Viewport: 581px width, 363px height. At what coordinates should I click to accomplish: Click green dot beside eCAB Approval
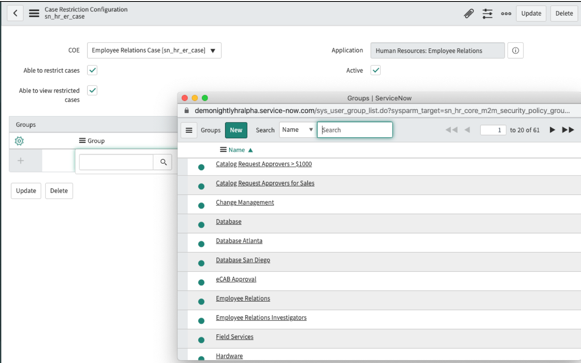(201, 283)
